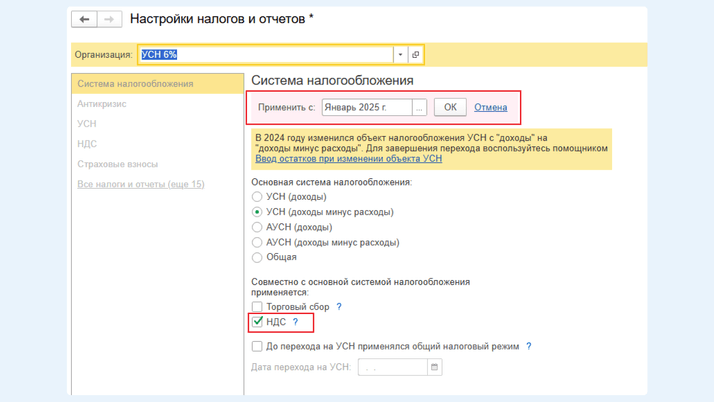Click the Отмена link
Screen dimensions: 714x402
(490, 107)
